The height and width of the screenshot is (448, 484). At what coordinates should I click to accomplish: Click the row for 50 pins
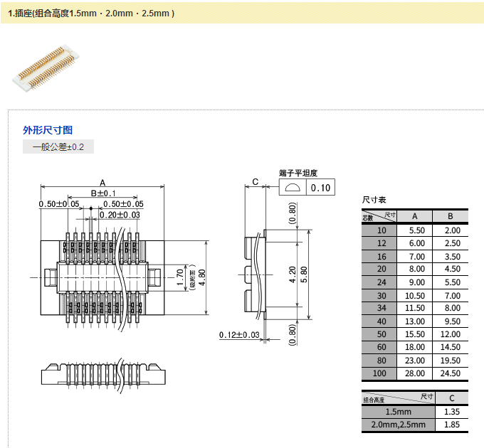coord(415,334)
